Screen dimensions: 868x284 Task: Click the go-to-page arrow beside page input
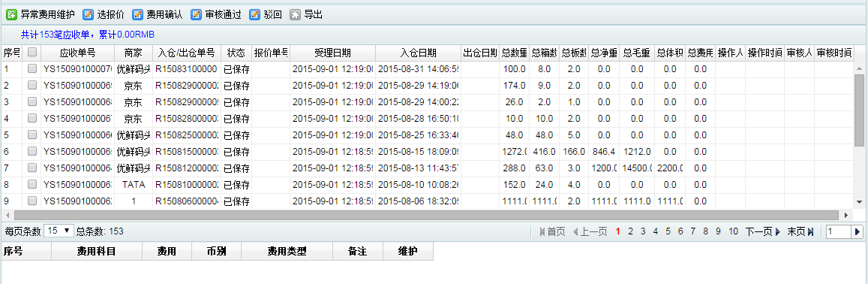[x=857, y=232]
